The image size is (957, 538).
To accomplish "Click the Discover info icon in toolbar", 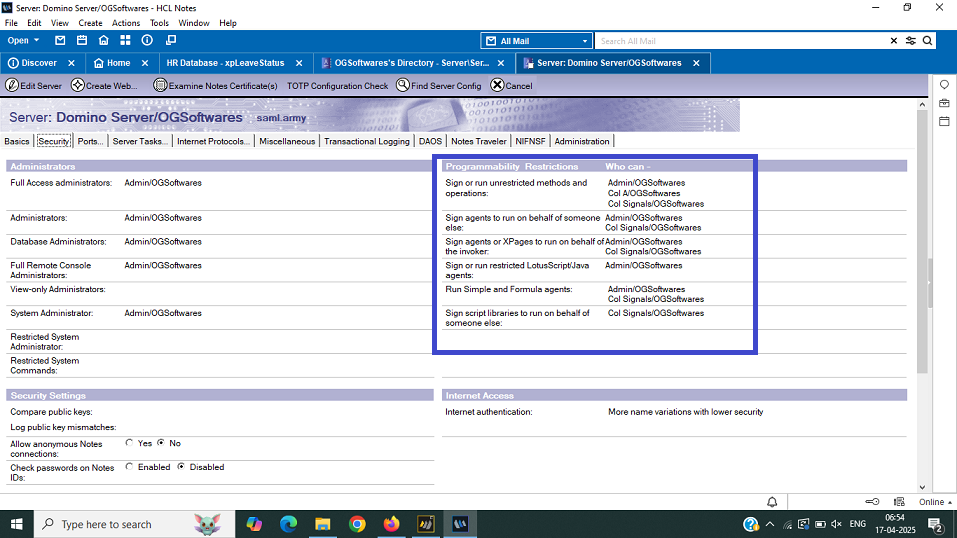I will [x=147, y=40].
